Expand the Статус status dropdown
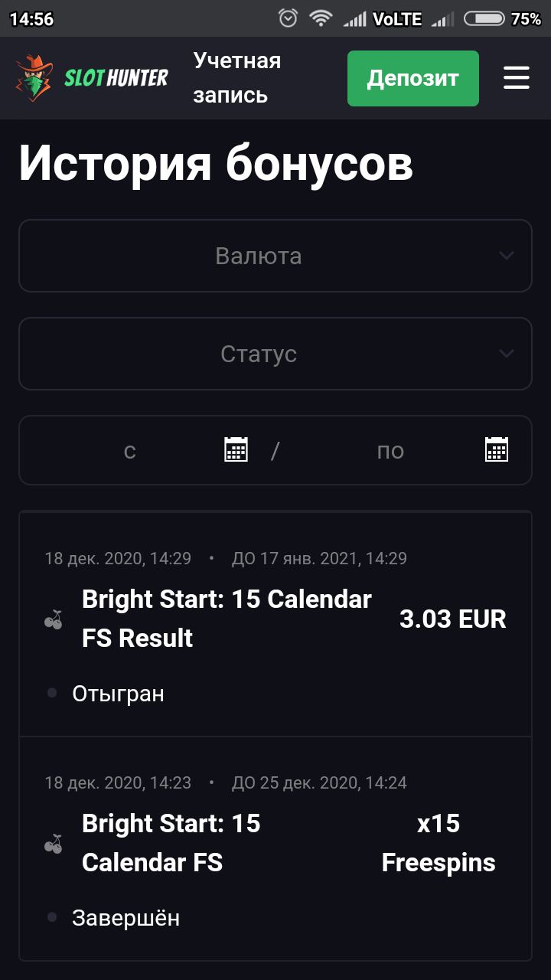 (x=259, y=354)
